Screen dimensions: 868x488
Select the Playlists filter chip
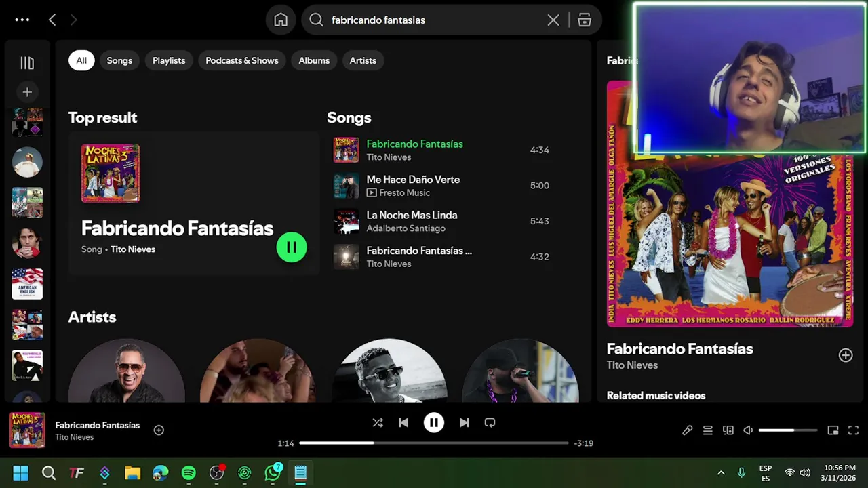coord(169,60)
